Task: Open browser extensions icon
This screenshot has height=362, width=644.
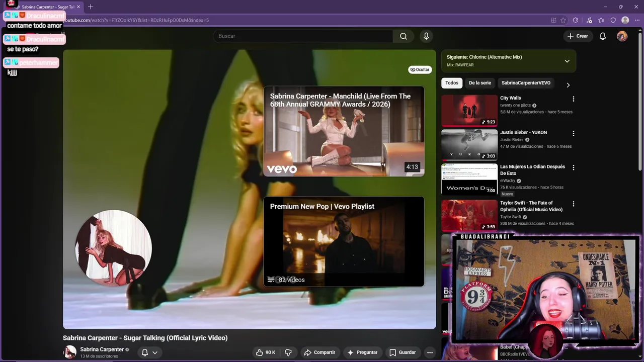Action: 576,20
